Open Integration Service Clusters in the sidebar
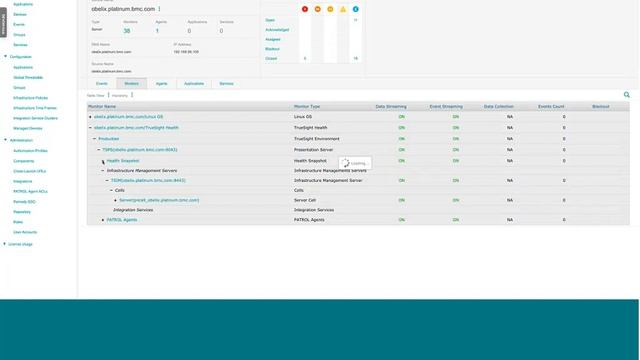The width and height of the screenshot is (640, 360). (36, 118)
